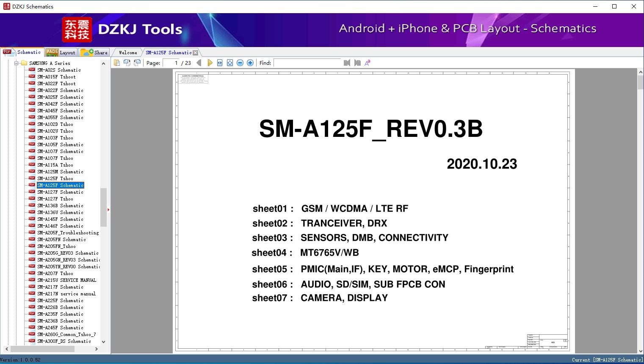Click the tree vertical scrollbar thumb
The height and width of the screenshot is (364, 644).
coord(103,207)
